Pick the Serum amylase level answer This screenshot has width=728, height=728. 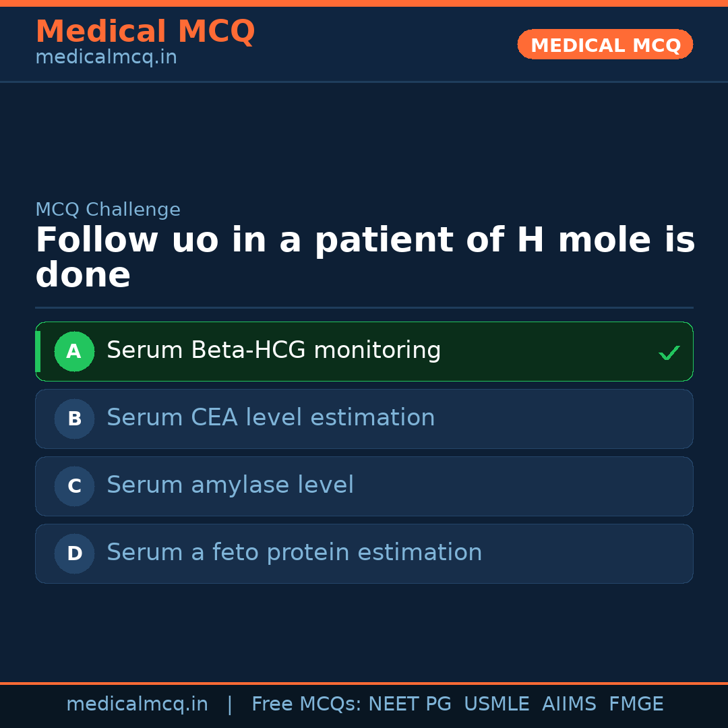[230, 486]
